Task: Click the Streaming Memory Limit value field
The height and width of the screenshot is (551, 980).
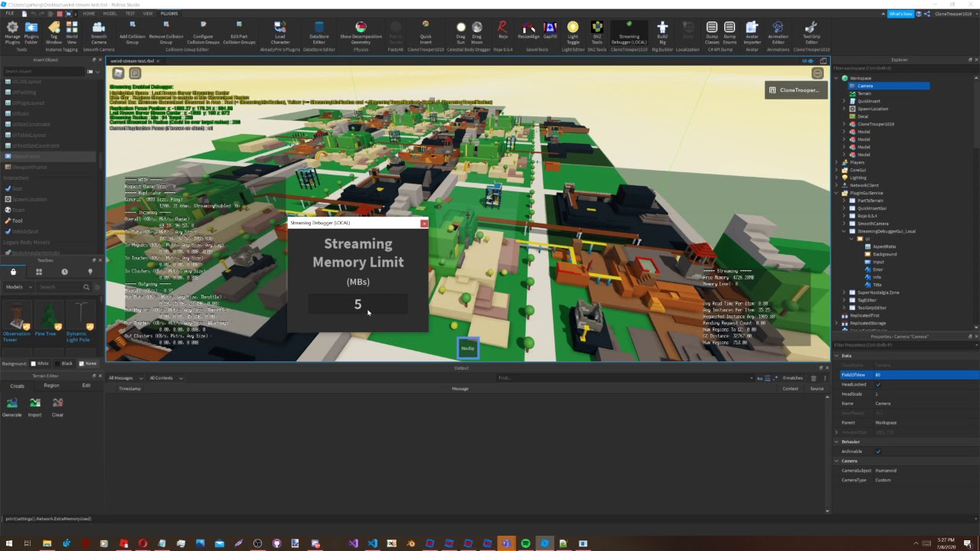Action: 358,305
